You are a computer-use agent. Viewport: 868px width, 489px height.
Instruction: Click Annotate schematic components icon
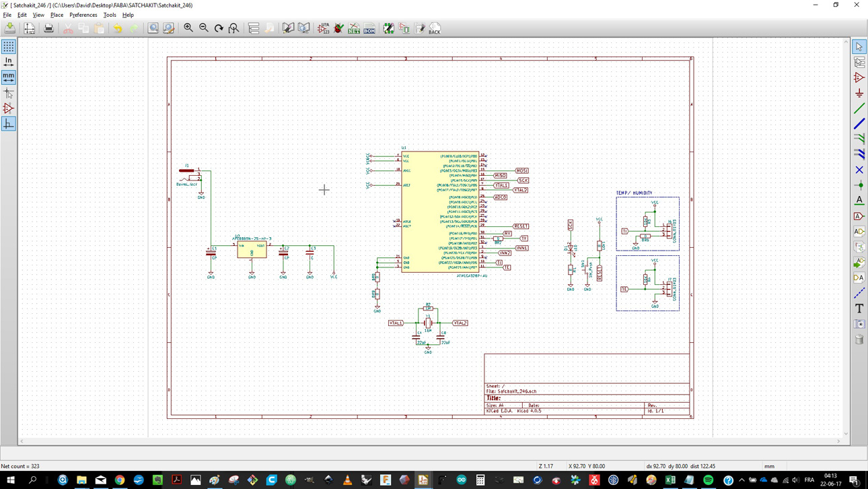point(324,28)
